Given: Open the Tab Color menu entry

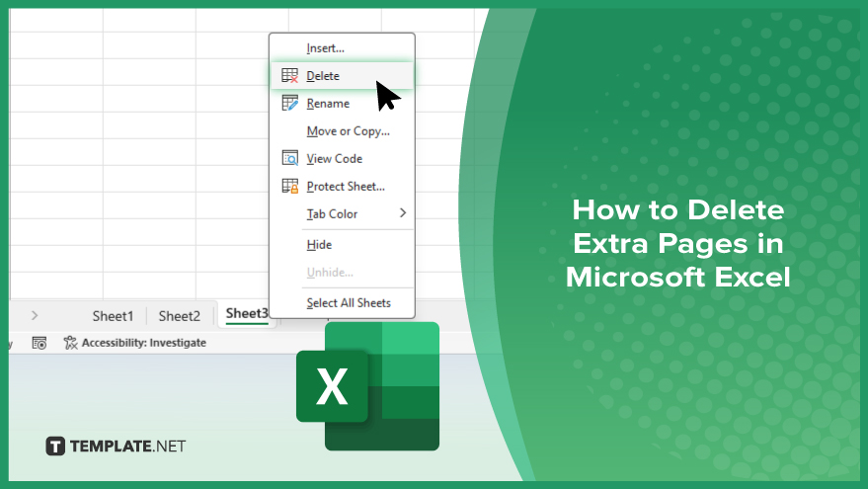Looking at the screenshot, I should [x=342, y=213].
